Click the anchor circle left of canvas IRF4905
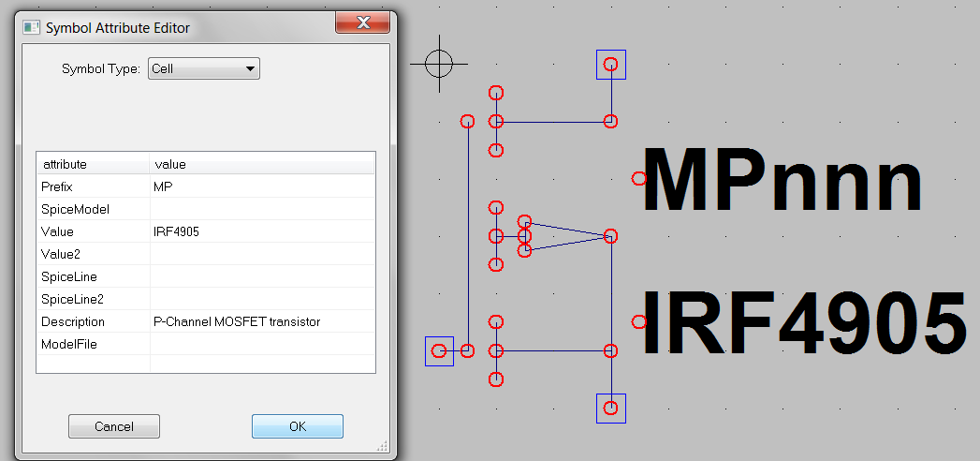This screenshot has width=980, height=461. point(638,321)
